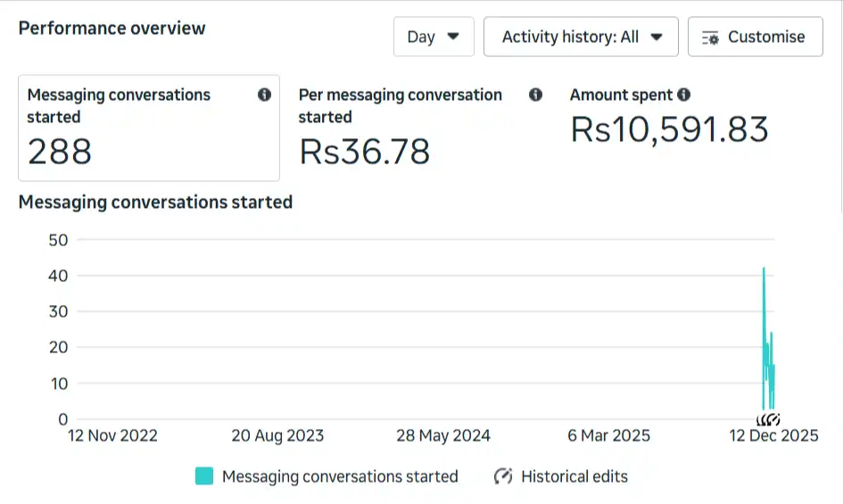Click the Historical edits legend icon
Screen dimensions: 843x504
pos(503,476)
